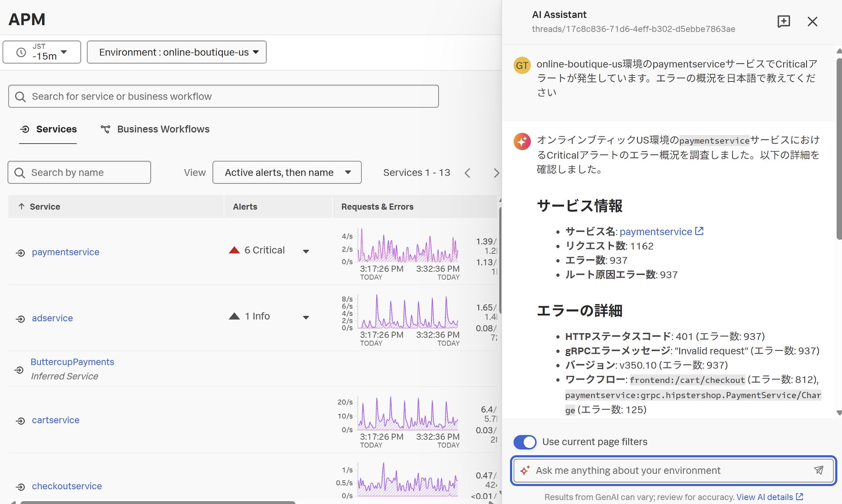This screenshot has width=842, height=504.
Task: Close the AI Assistant panel
Action: point(812,21)
